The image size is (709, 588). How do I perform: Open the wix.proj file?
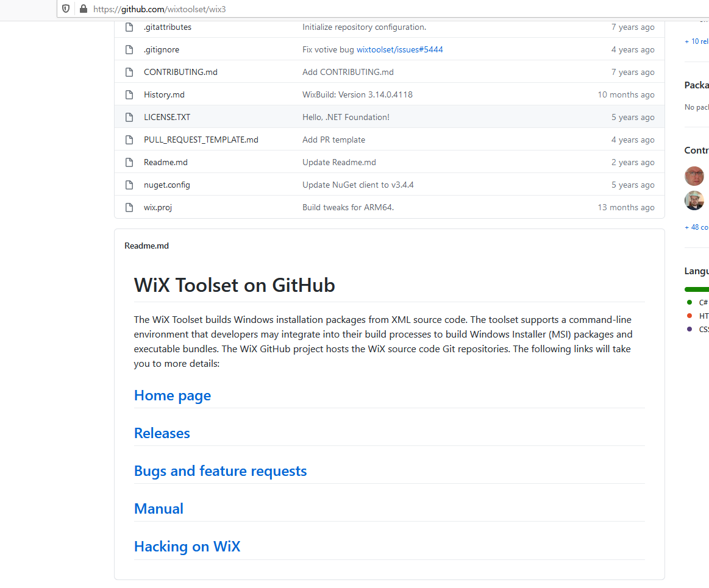point(158,208)
